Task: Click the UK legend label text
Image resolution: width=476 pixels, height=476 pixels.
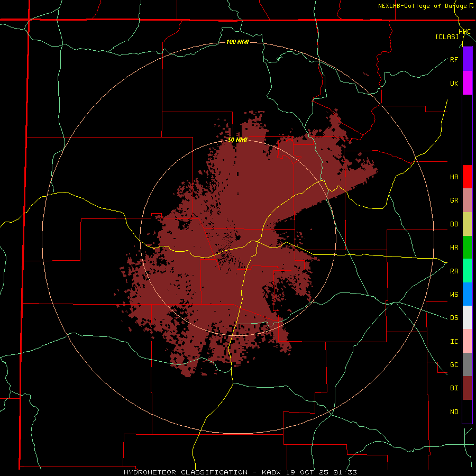Action: [x=454, y=84]
